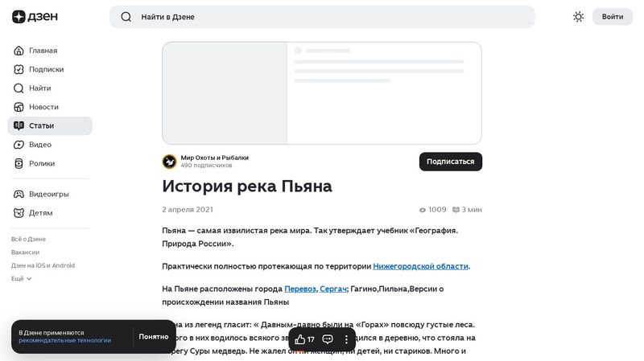Click the Ролики sidebar icon
The width and height of the screenshot is (644, 361).
[x=19, y=163]
